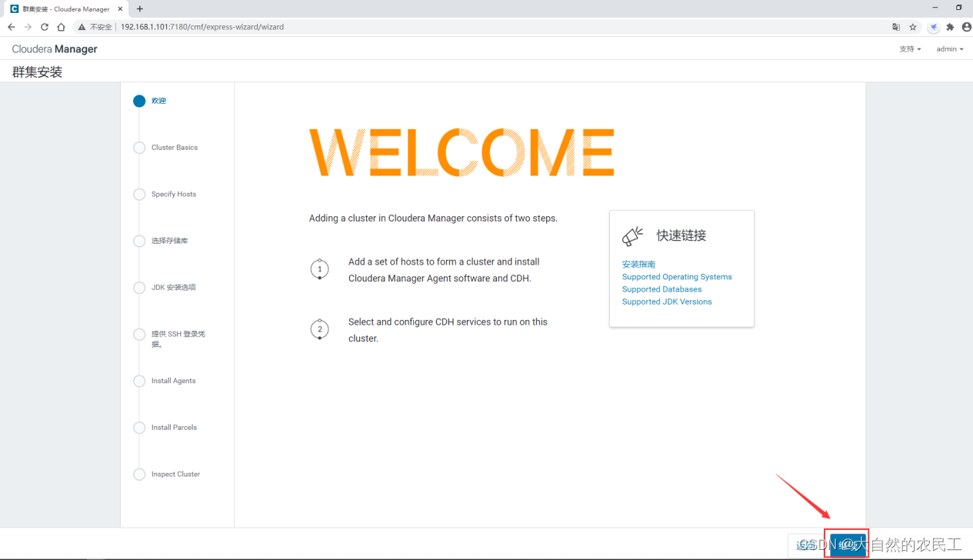973x560 pixels.
Task: Click the Cloudera Manager logo
Action: [55, 49]
